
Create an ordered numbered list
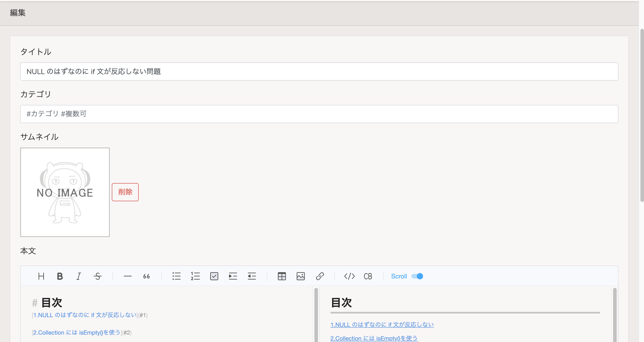[195, 276]
